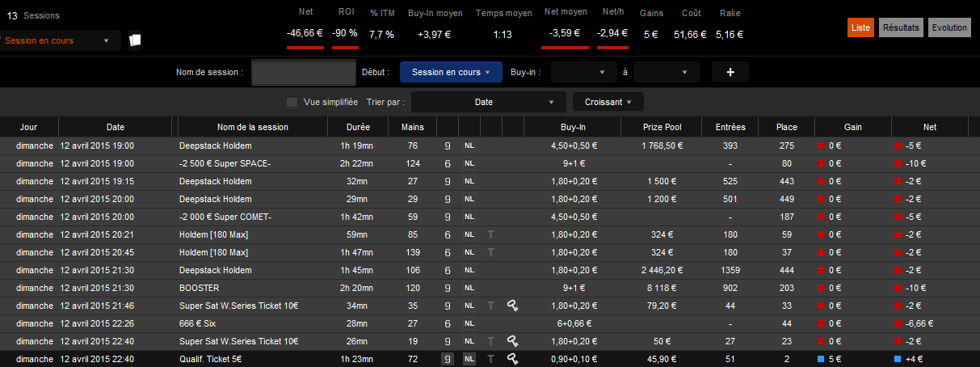The width and height of the screenshot is (980, 367).
Task: Click the 6-max table icon in the 20:21 Holdem row
Action: point(448,234)
